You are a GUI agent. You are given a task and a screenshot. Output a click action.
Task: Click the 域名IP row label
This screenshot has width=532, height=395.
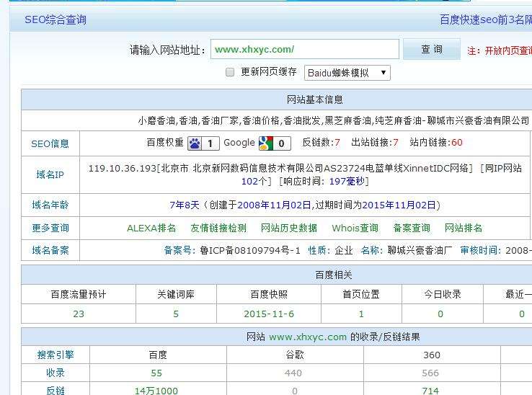[x=50, y=174]
